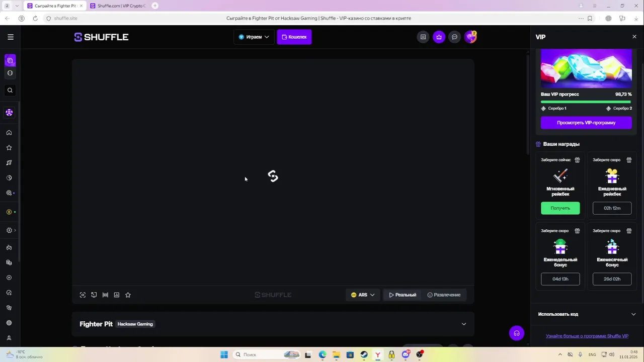Add Fighter Pit to favorites star
The height and width of the screenshot is (362, 644).
click(x=128, y=295)
